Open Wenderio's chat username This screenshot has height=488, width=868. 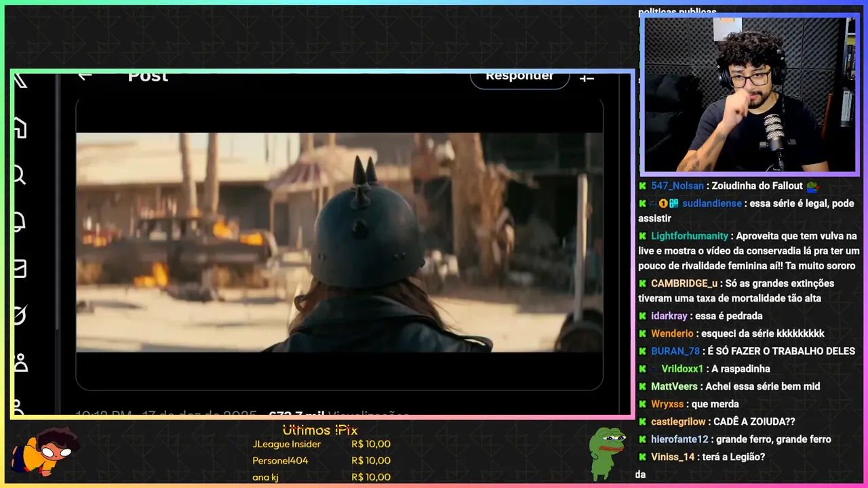(x=672, y=333)
